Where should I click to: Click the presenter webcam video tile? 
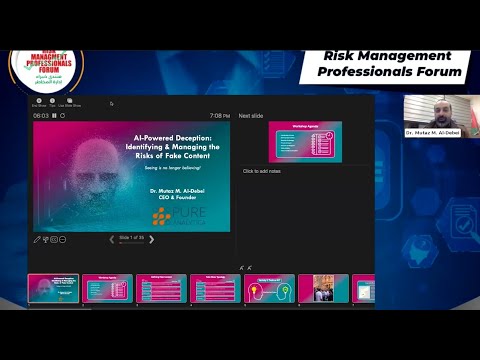(442, 117)
